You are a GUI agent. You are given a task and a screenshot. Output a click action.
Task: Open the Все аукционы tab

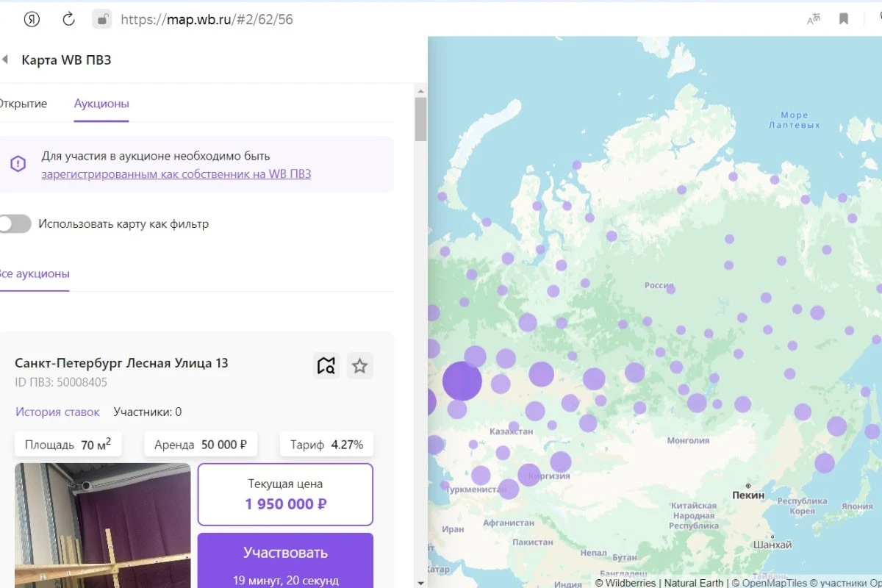(34, 273)
